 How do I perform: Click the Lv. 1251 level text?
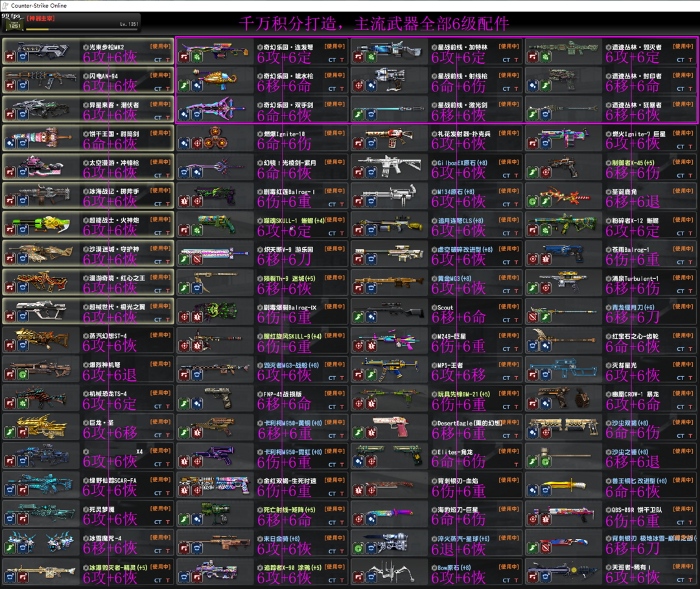pos(129,24)
